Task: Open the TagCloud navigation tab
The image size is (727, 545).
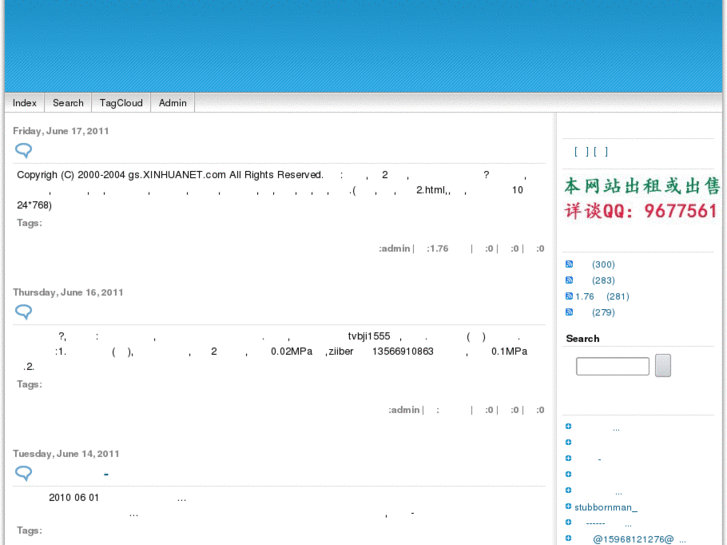Action: click(x=121, y=103)
